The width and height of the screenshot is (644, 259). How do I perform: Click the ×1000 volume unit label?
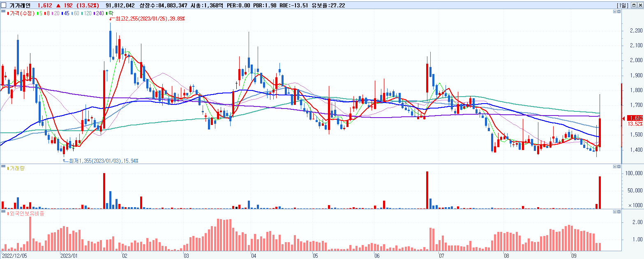[x=635, y=205]
